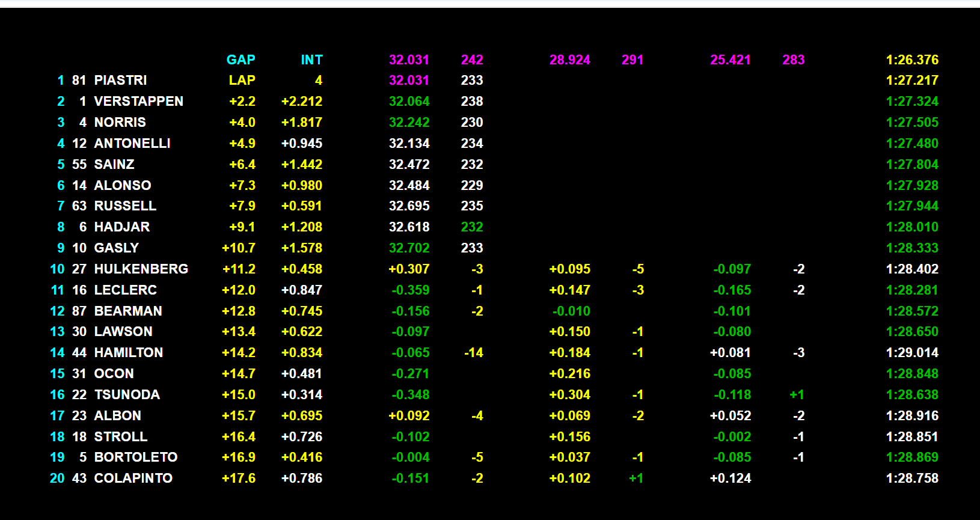Click the INT column header
Image resolution: width=980 pixels, height=520 pixels.
[x=311, y=60]
